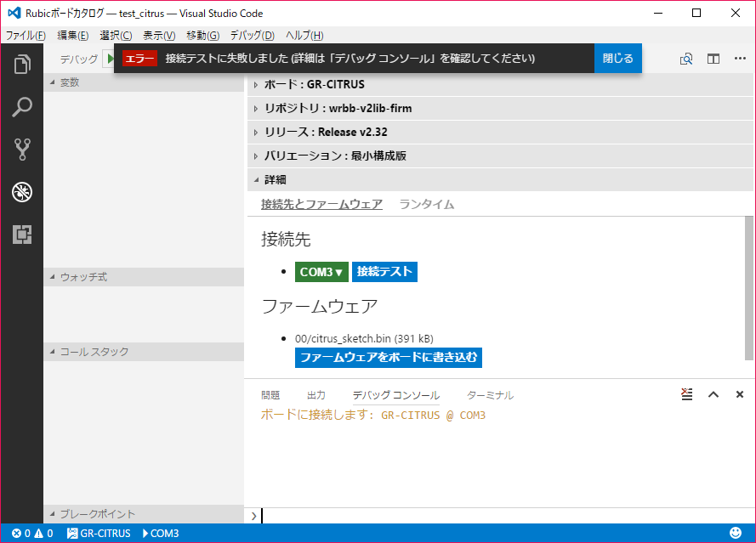The image size is (756, 543).
Task: Open the 移動(G) menu
Action: pyautogui.click(x=203, y=35)
